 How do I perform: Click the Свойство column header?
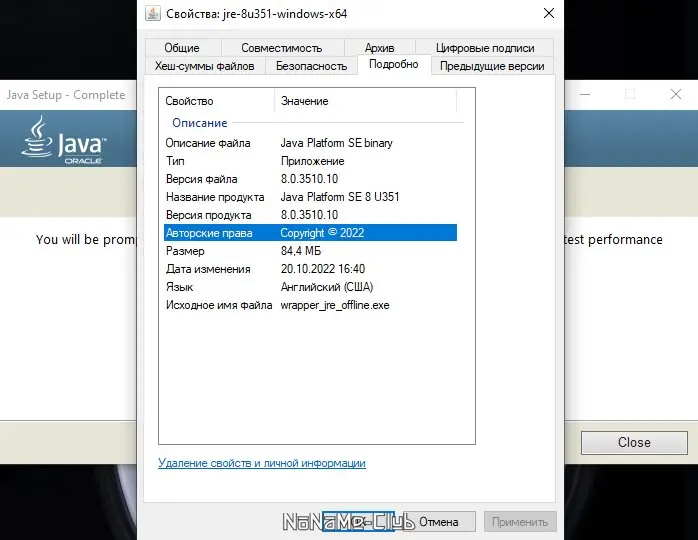point(217,101)
